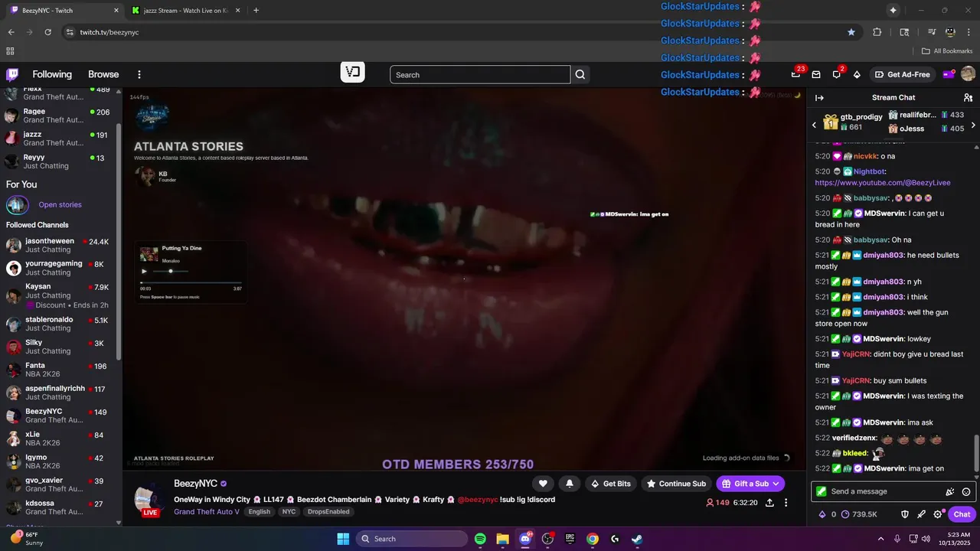
Task: Open the purple Turbo card icon
Action: [x=948, y=74]
